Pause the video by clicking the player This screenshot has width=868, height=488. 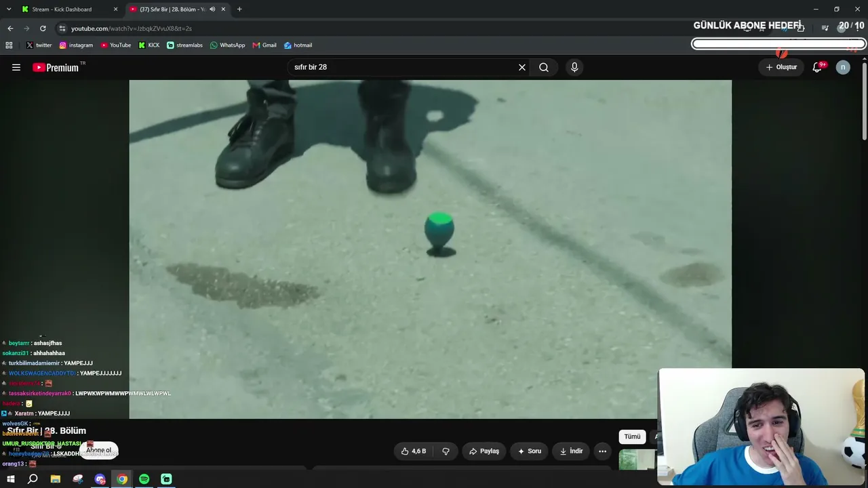pyautogui.click(x=430, y=249)
